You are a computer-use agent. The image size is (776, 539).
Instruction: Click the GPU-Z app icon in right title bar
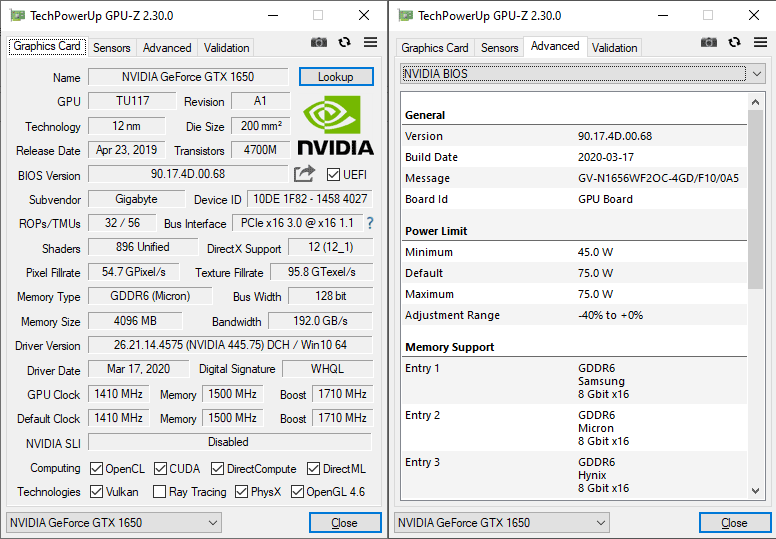click(x=405, y=15)
